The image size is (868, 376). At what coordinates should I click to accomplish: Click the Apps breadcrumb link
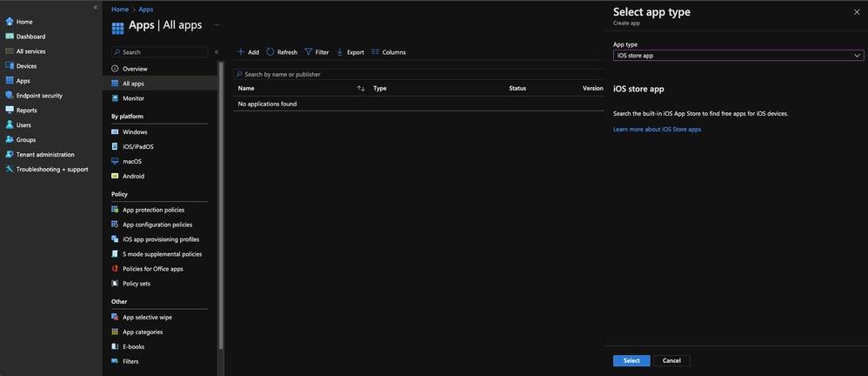coord(146,10)
